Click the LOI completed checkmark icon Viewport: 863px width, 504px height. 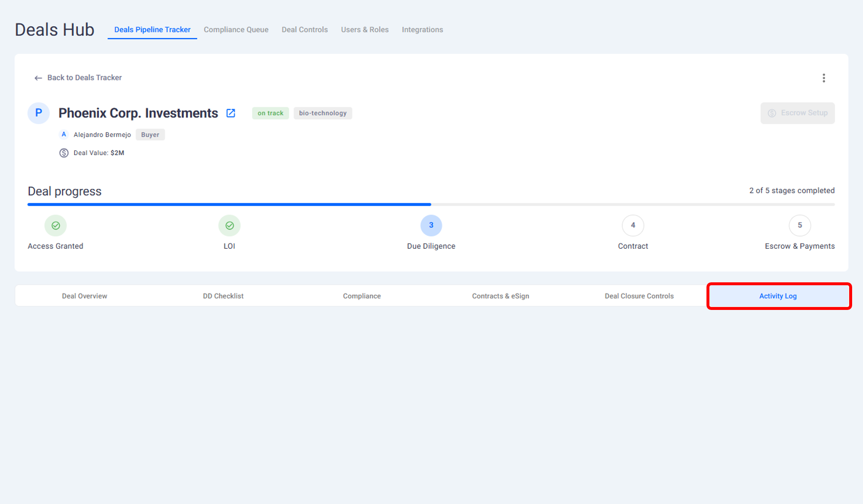[229, 225]
